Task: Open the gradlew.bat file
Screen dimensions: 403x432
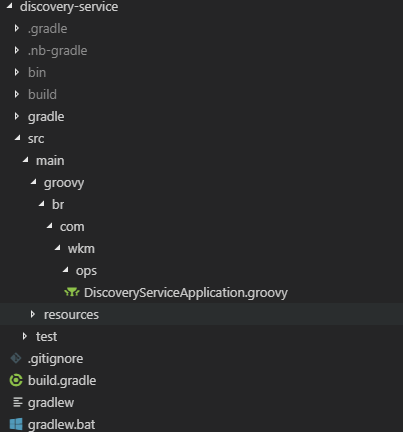Action: 62,425
